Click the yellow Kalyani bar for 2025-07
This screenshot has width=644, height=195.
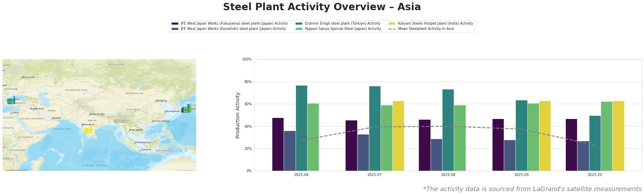pyautogui.click(x=398, y=136)
